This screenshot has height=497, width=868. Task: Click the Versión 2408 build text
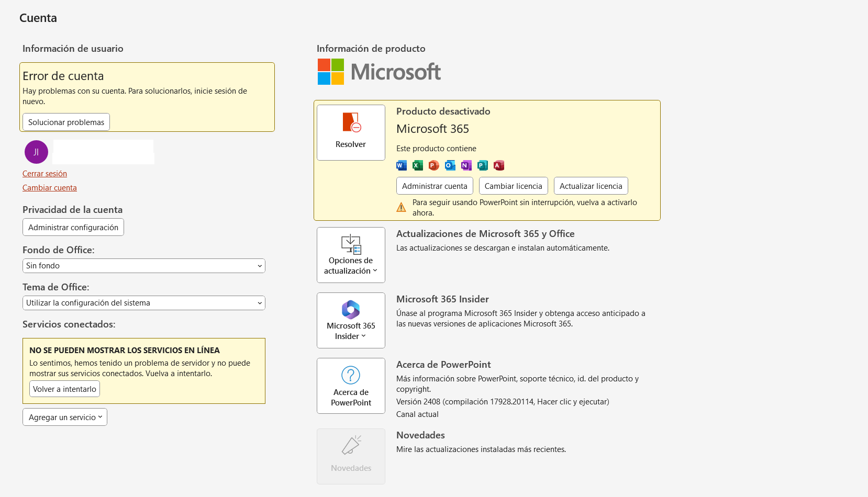point(503,402)
